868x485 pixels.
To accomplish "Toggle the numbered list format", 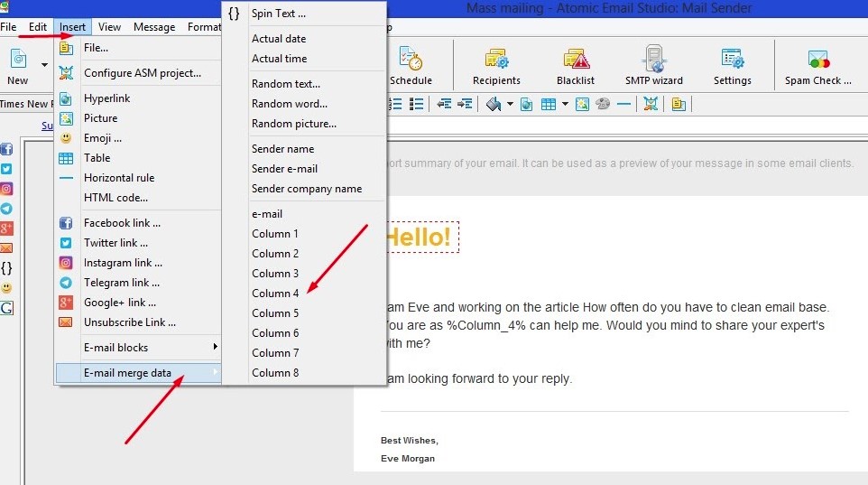I will coord(395,104).
